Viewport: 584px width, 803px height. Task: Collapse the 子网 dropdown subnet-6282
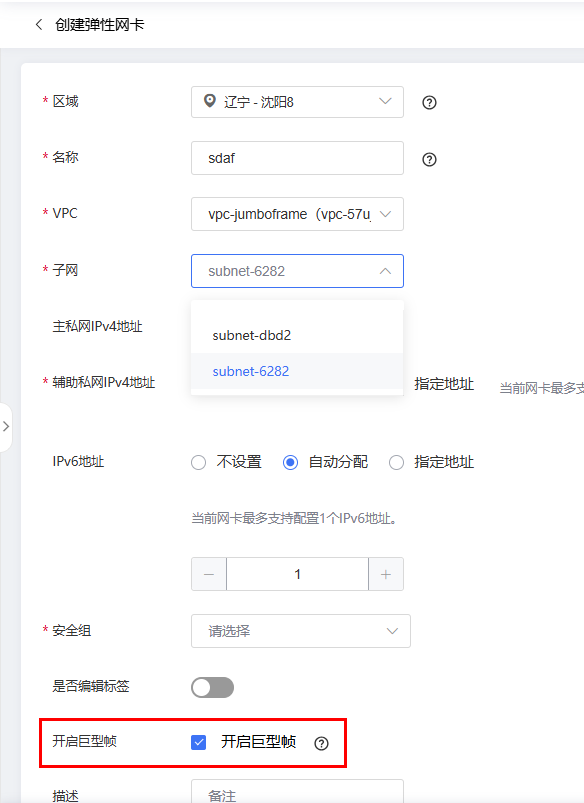297,271
